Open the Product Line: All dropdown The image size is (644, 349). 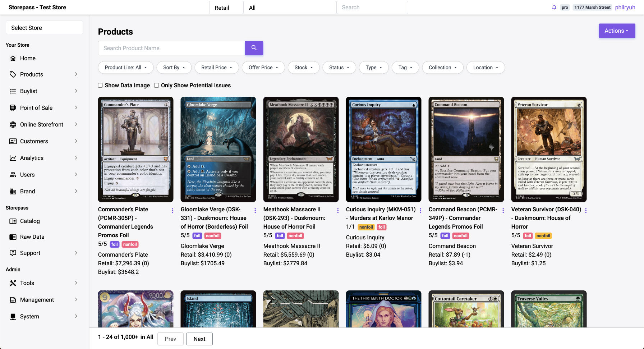coord(126,68)
